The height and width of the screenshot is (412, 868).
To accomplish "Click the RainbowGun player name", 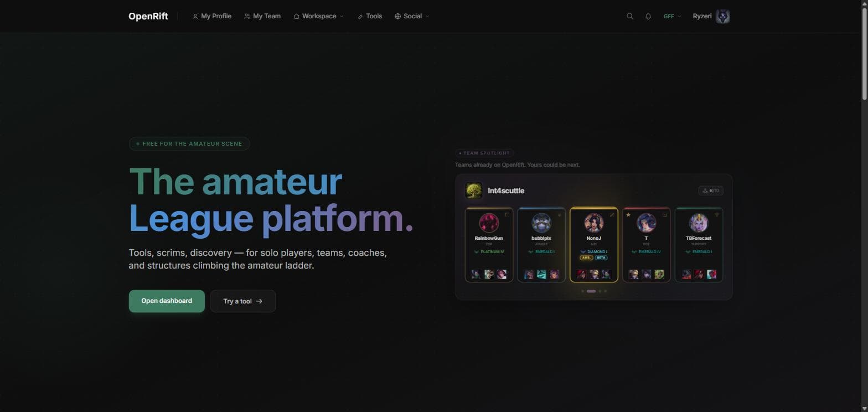I will (489, 238).
